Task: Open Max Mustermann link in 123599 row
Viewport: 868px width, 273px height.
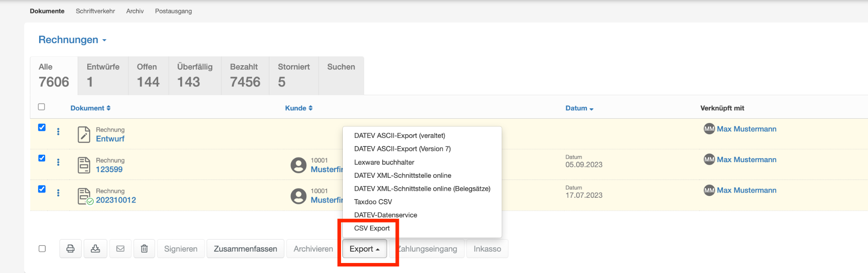Action: point(746,160)
